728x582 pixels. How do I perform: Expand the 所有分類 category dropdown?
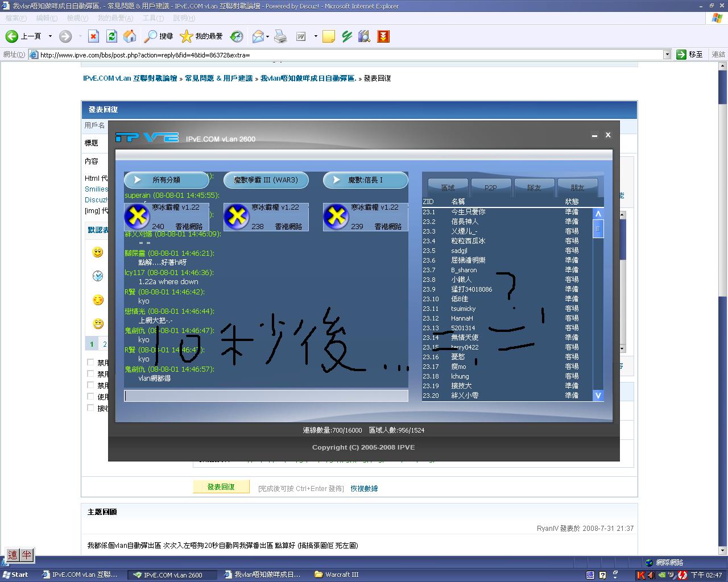point(167,180)
